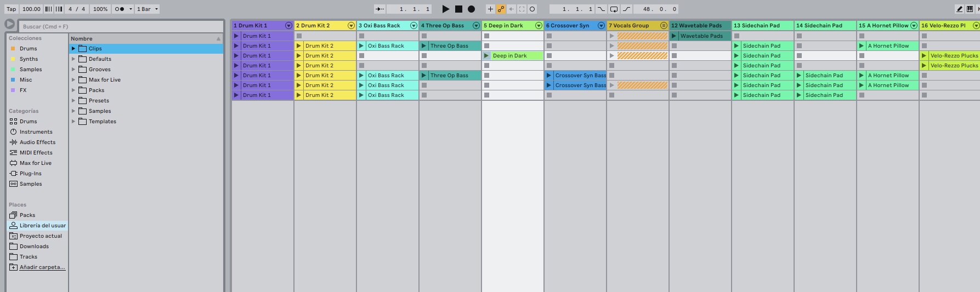Screen dimensions: 980x292
Task: Click the Buscar search field
Action: [121, 26]
